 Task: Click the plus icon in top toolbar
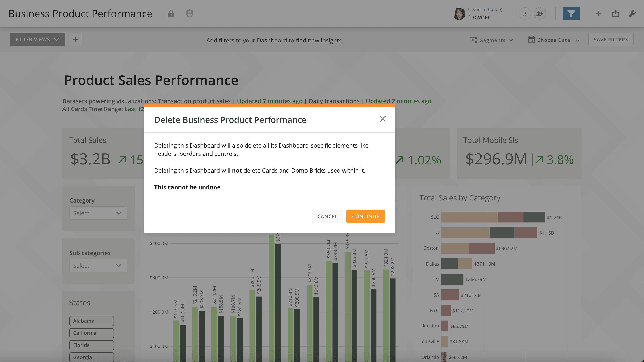coord(598,14)
